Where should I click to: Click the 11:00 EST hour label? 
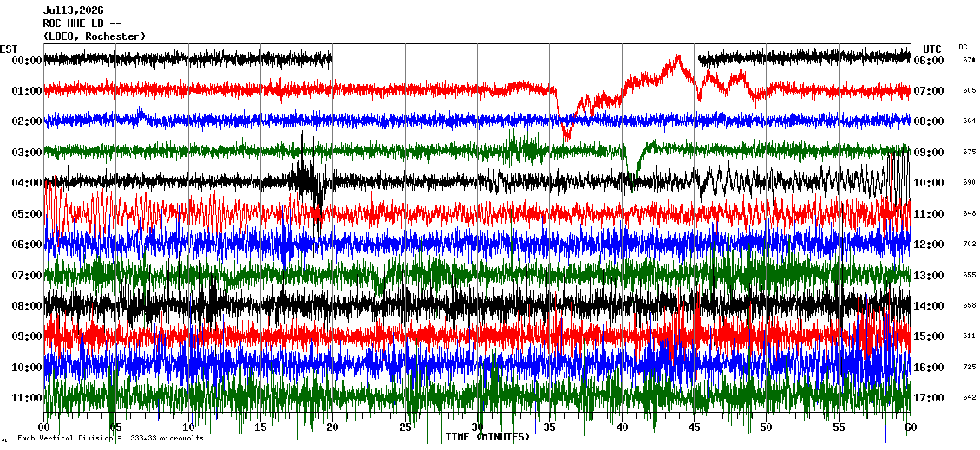[x=27, y=398]
